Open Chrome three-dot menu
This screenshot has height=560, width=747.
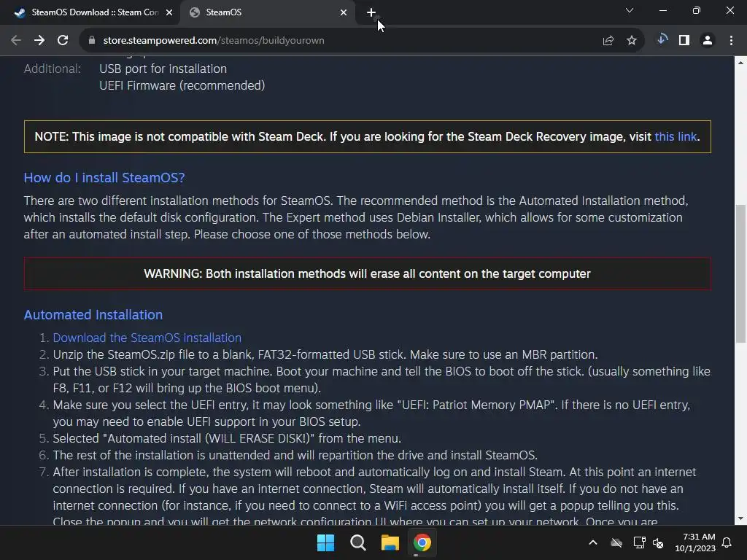coord(731,41)
